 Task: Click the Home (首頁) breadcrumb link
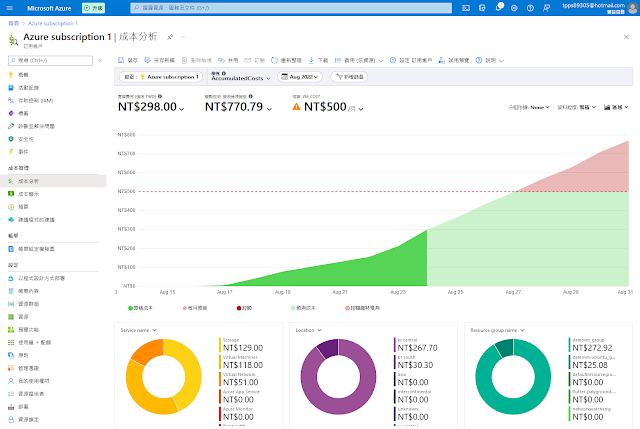point(13,23)
